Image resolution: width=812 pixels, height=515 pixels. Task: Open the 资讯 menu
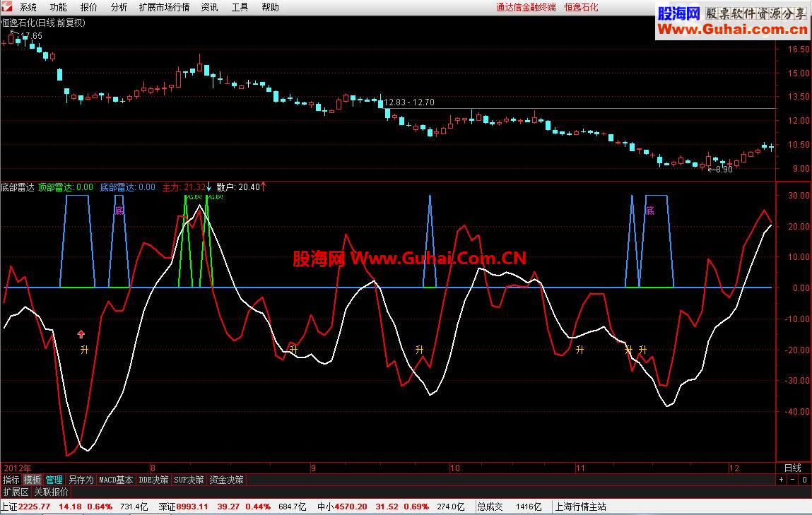pyautogui.click(x=209, y=7)
